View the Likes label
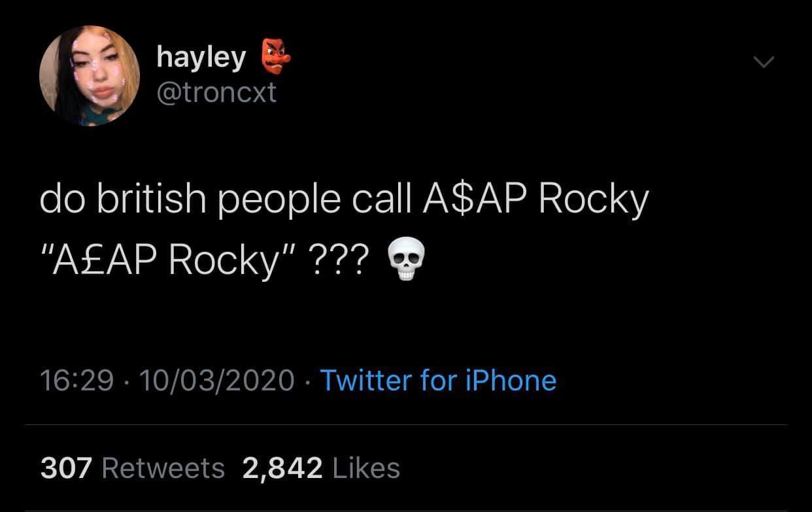The height and width of the screenshot is (512, 812). [366, 468]
